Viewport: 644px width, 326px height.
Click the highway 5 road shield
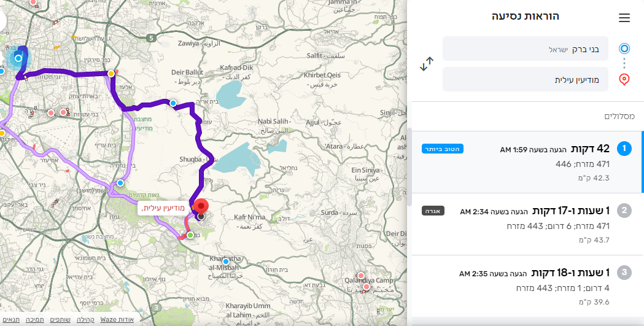(x=151, y=38)
